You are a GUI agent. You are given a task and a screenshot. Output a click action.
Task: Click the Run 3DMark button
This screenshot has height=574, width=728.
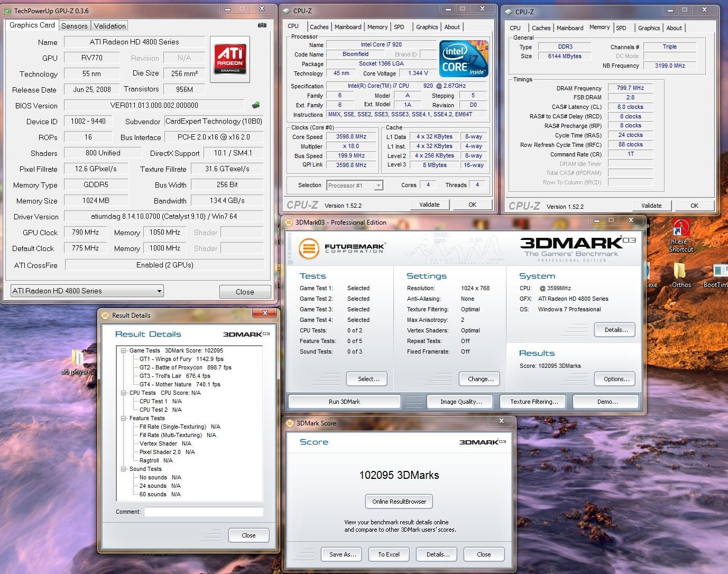coord(344,402)
